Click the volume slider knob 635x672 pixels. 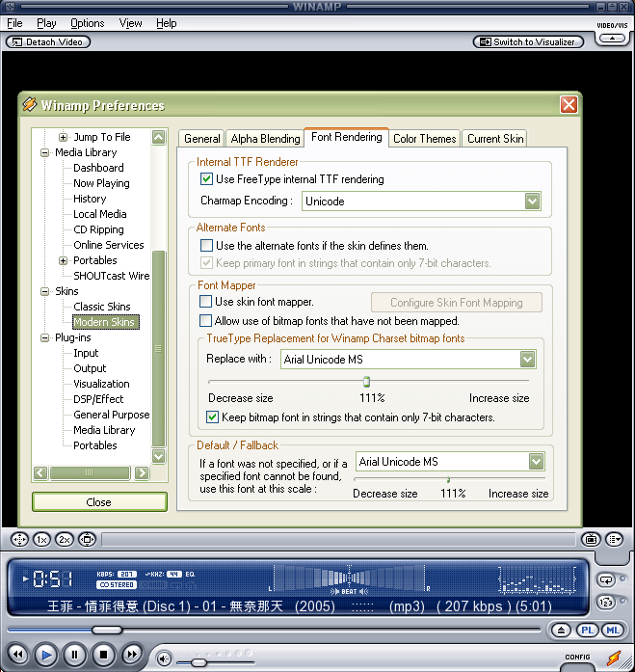[x=198, y=662]
